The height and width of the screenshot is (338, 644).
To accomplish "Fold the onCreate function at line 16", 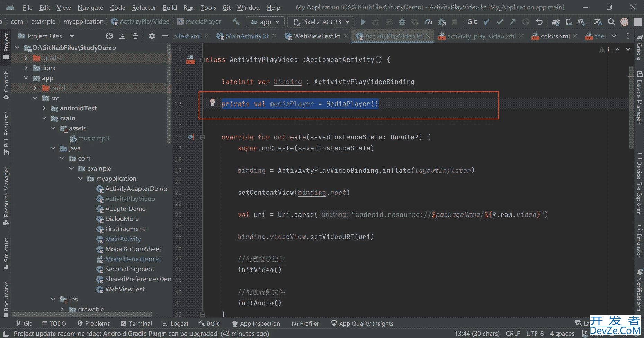I will click(x=203, y=137).
